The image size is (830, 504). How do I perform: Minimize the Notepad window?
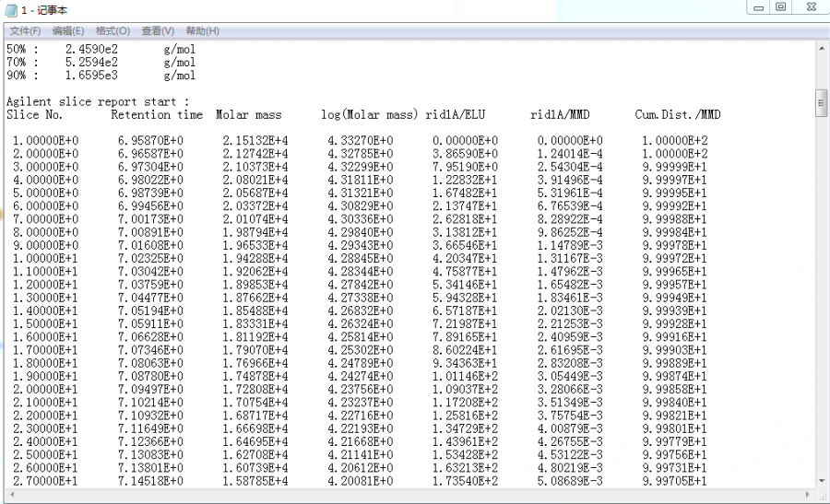click(x=758, y=7)
